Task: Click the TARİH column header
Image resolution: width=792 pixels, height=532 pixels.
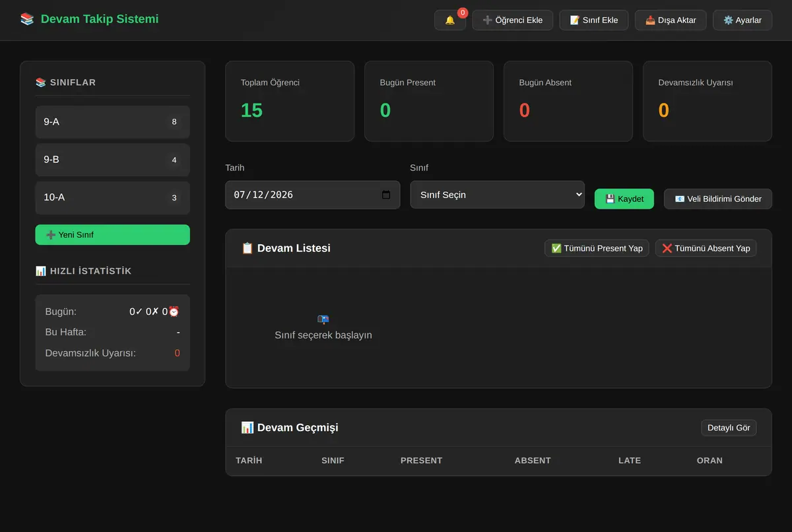Action: click(x=249, y=460)
